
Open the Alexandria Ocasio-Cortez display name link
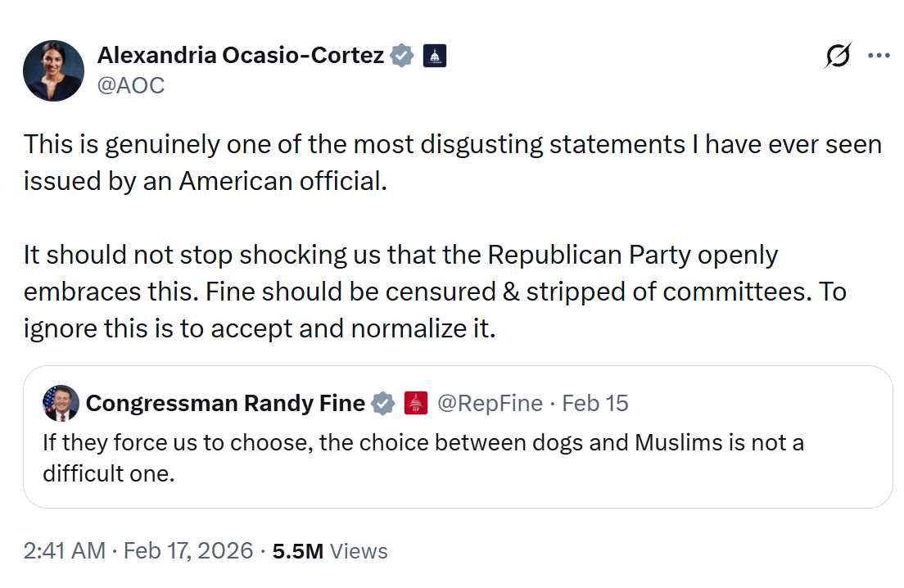240,56
